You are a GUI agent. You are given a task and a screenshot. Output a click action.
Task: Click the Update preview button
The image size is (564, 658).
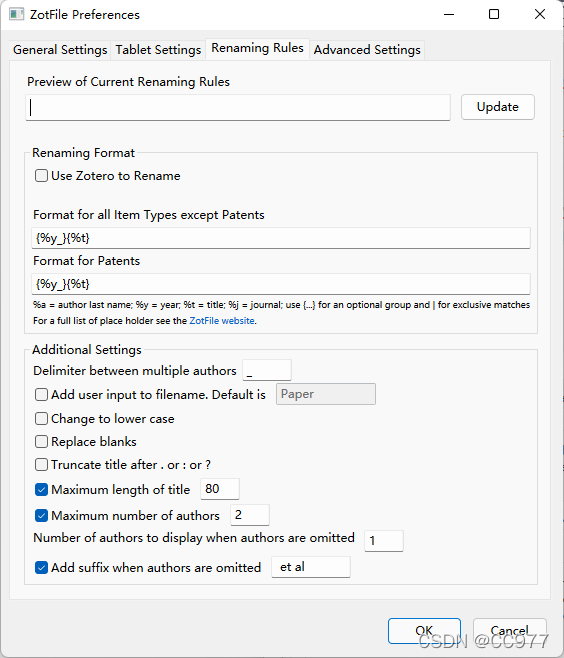pos(498,107)
